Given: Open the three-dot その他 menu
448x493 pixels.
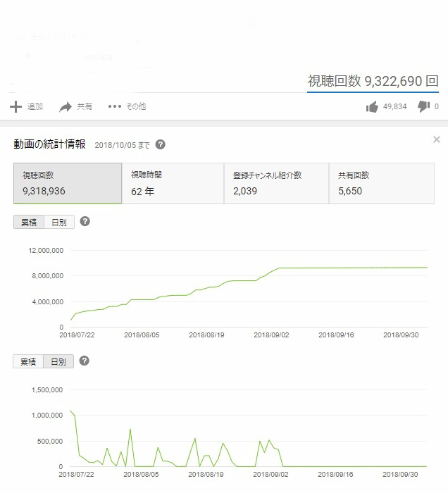Looking at the screenshot, I should tap(115, 107).
